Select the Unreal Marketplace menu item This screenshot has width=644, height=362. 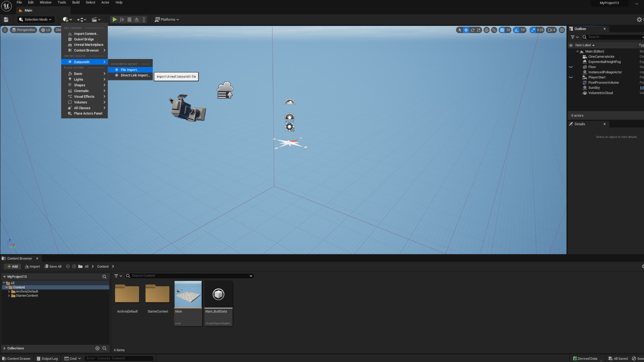point(88,45)
